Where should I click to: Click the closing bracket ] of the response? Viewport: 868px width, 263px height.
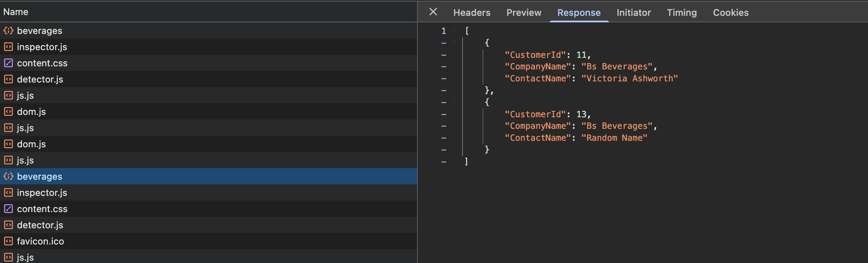tap(466, 161)
